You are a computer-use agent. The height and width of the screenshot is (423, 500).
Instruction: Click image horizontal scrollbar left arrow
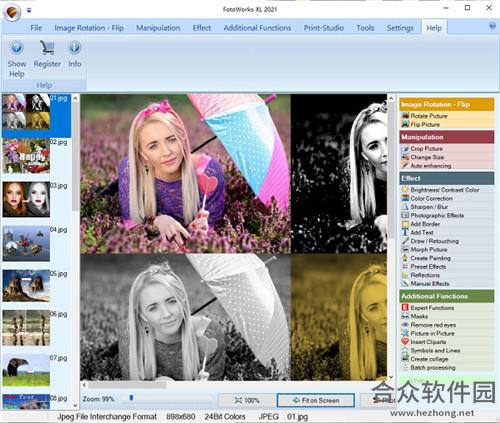[x=84, y=385]
